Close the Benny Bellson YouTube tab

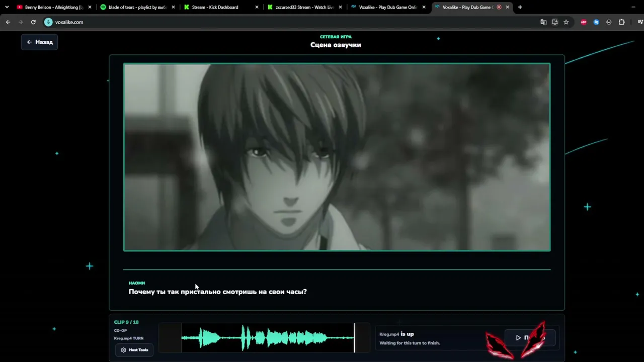point(90,7)
